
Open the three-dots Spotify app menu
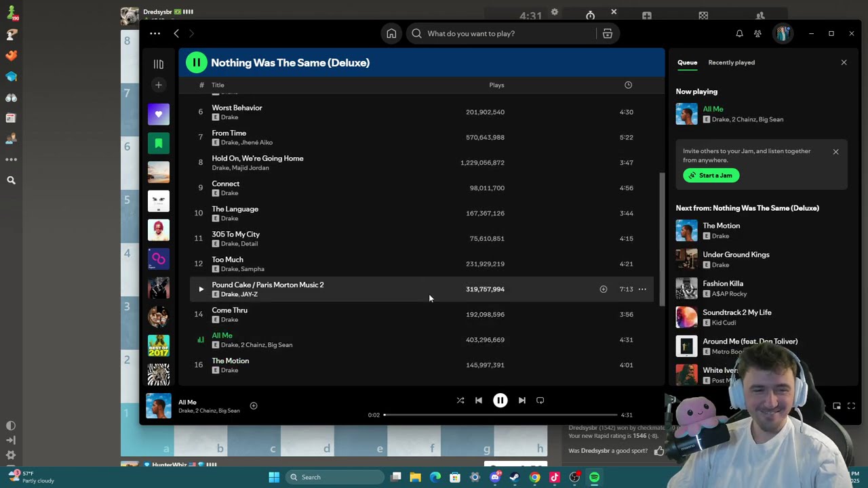(155, 33)
